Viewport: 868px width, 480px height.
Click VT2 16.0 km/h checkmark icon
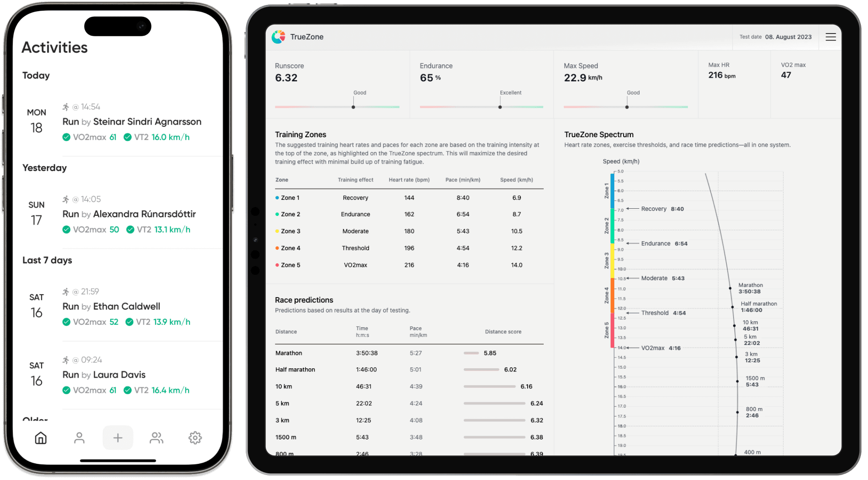[127, 137]
